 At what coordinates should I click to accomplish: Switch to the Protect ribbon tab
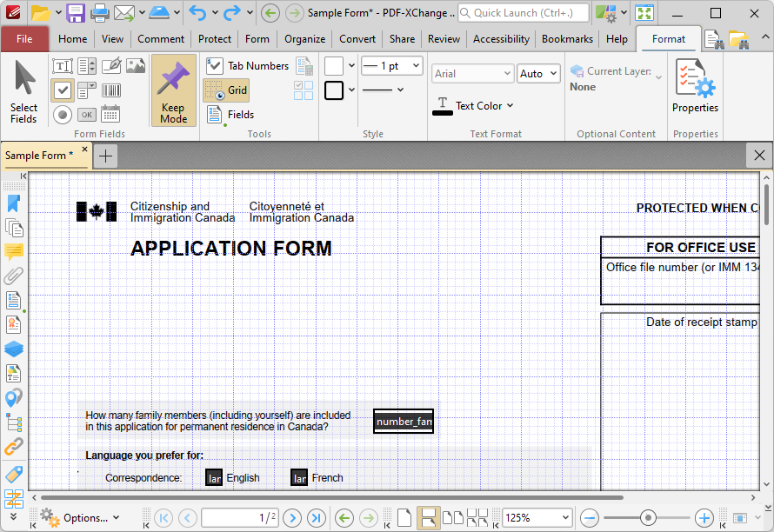tap(215, 39)
